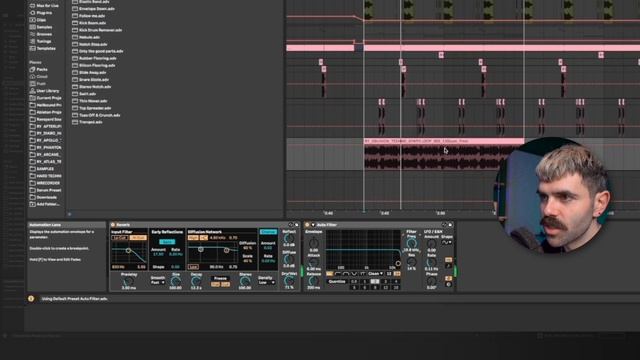Select the pink synth loop audio clip header
640x360 pixels.
444,141
